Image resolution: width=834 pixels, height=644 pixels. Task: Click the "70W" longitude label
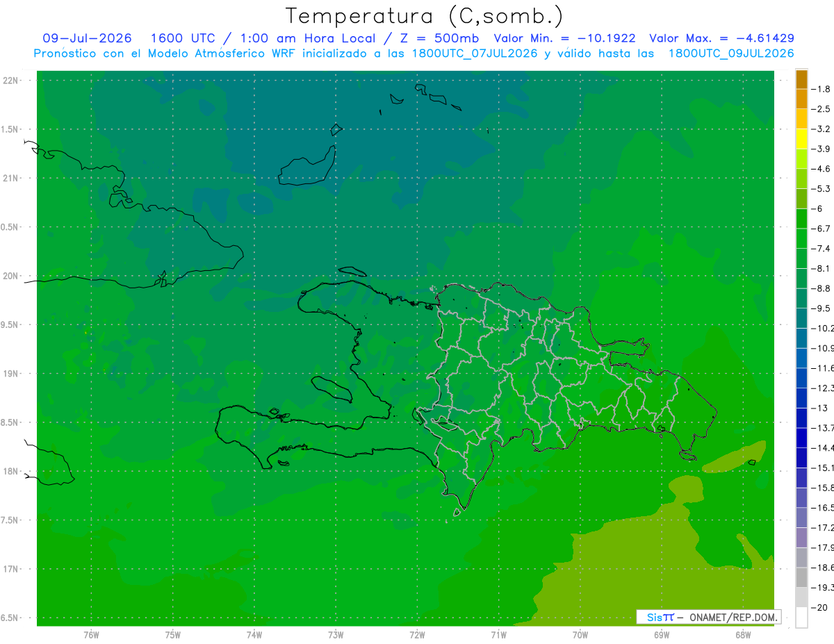[580, 635]
